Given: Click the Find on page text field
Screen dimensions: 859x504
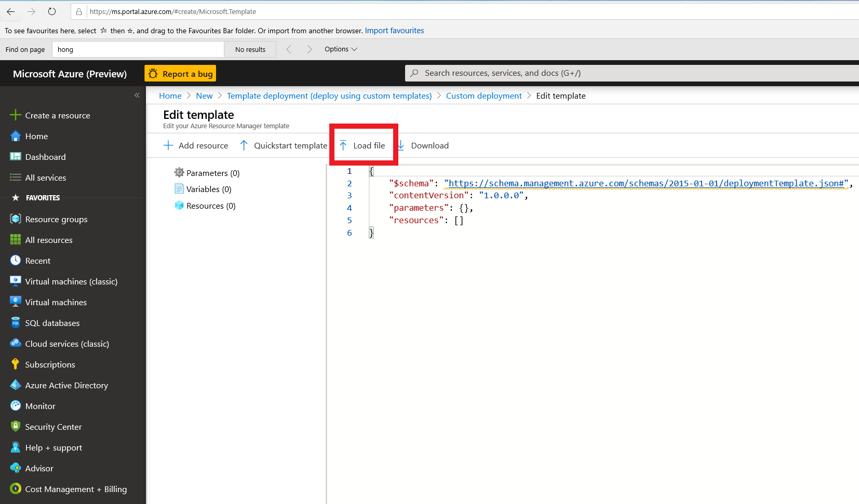Looking at the screenshot, I should (138, 49).
